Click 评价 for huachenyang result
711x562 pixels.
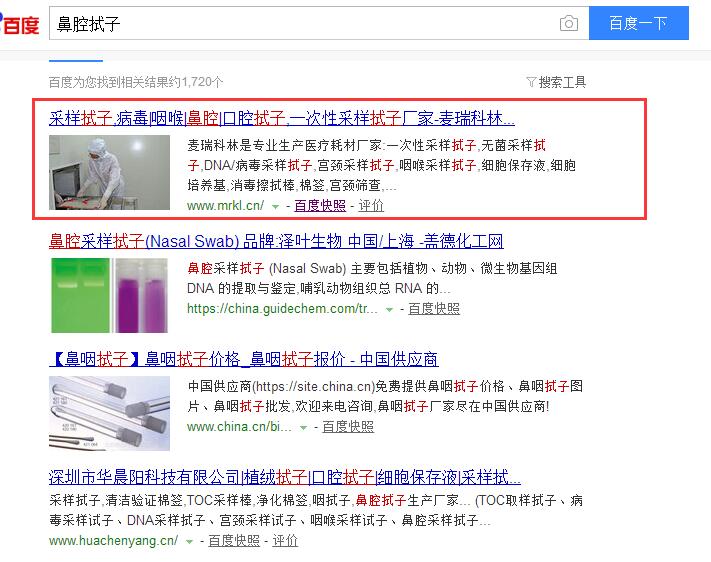pyautogui.click(x=285, y=541)
